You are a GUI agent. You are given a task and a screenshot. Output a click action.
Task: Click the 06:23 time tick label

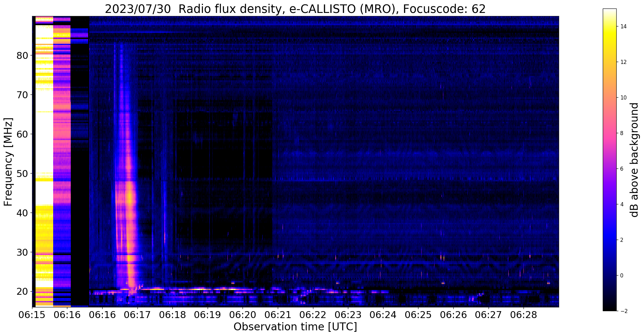(348, 314)
